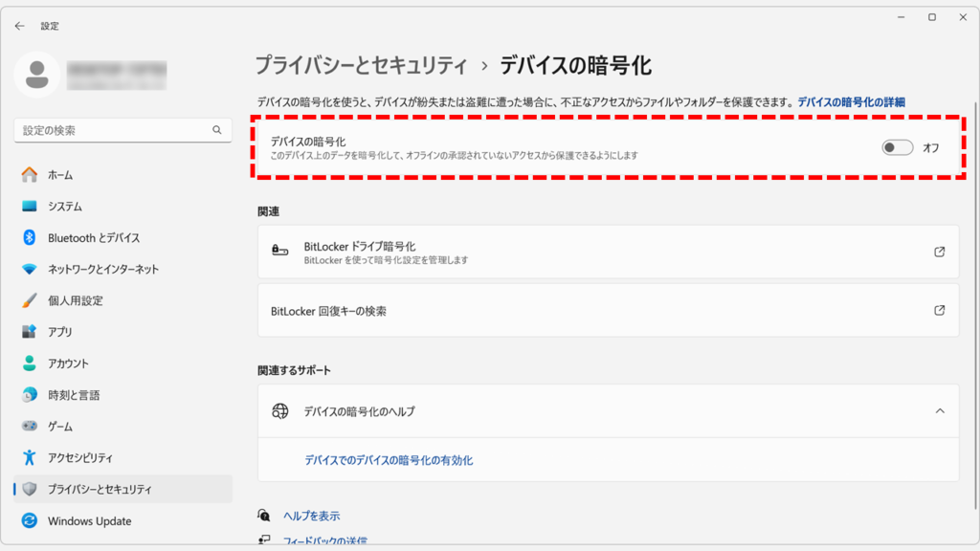
Task: Select アプリ in the sidebar
Action: click(x=122, y=332)
